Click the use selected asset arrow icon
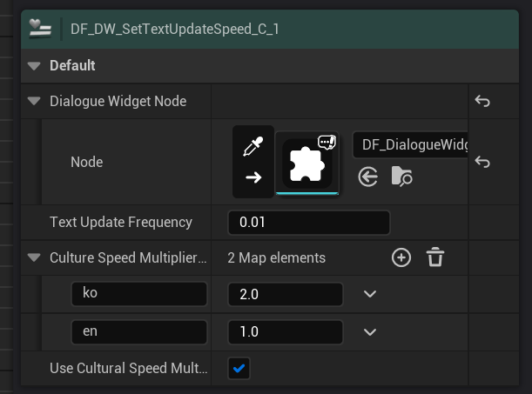Viewport: 532px width, 394px height. [x=368, y=177]
